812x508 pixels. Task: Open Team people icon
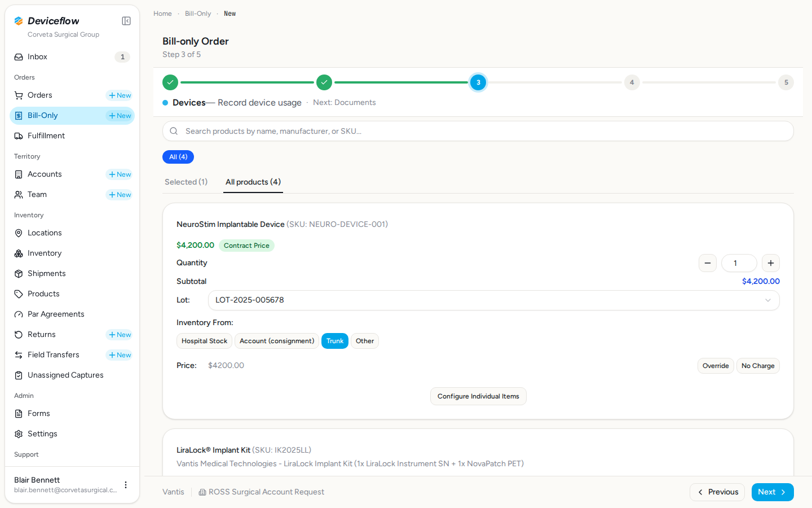pos(19,195)
